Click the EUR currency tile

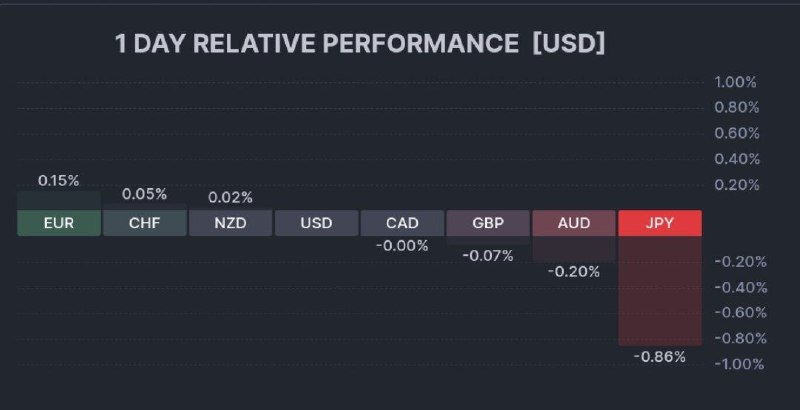59,223
